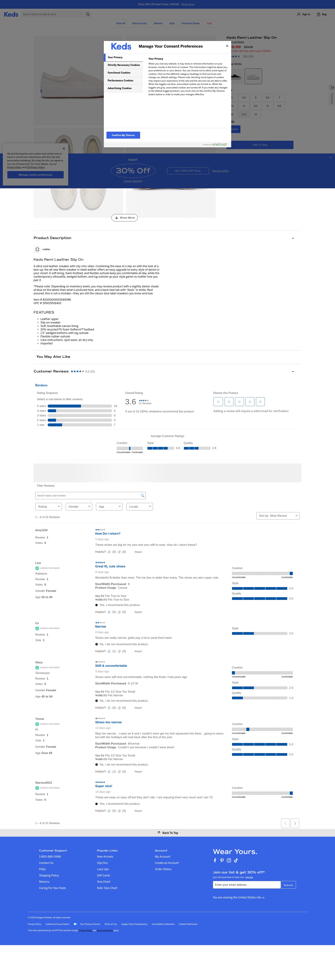Image resolution: width=335 pixels, height=980 pixels.
Task: Click the onetrust logo in dialog
Action: 219,145
